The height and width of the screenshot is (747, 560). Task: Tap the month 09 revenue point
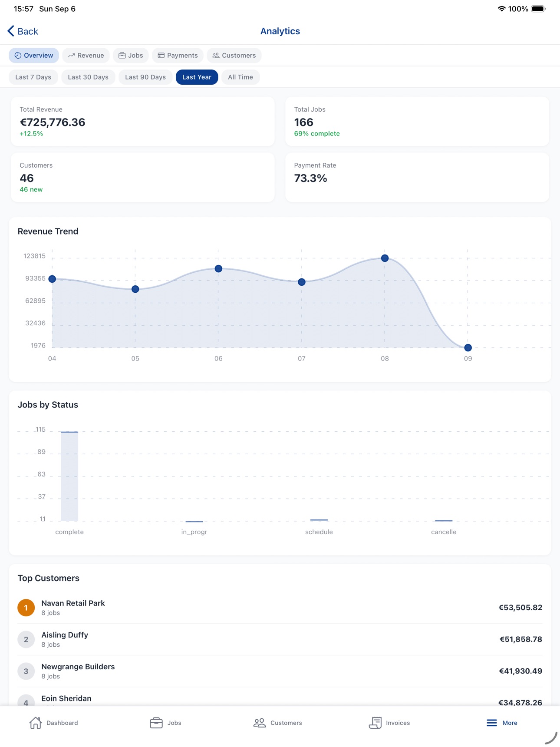[468, 347]
